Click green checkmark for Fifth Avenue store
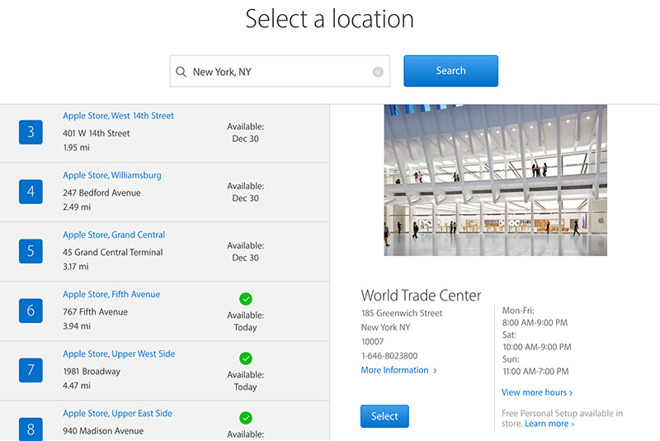 (245, 299)
